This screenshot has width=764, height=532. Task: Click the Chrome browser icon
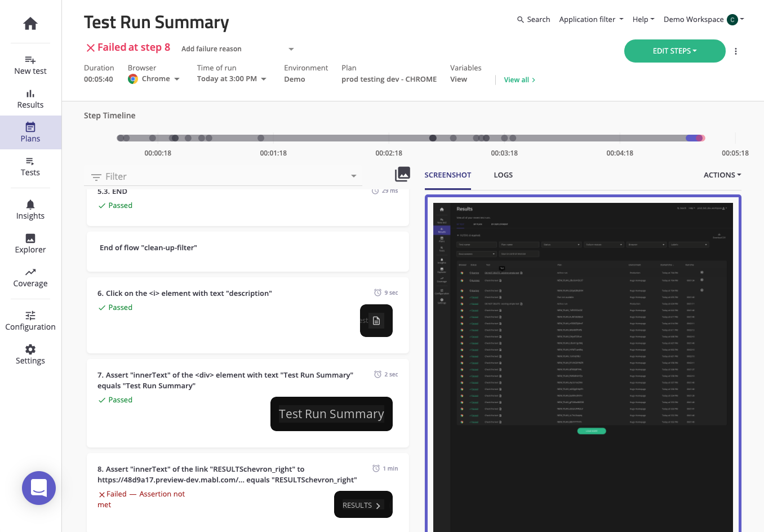coord(133,79)
